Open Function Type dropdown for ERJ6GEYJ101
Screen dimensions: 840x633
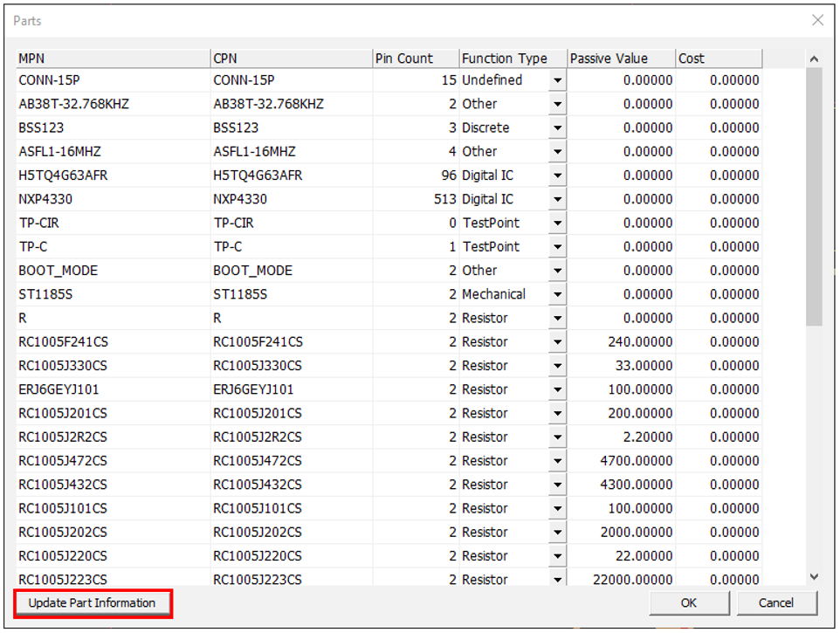pos(557,390)
